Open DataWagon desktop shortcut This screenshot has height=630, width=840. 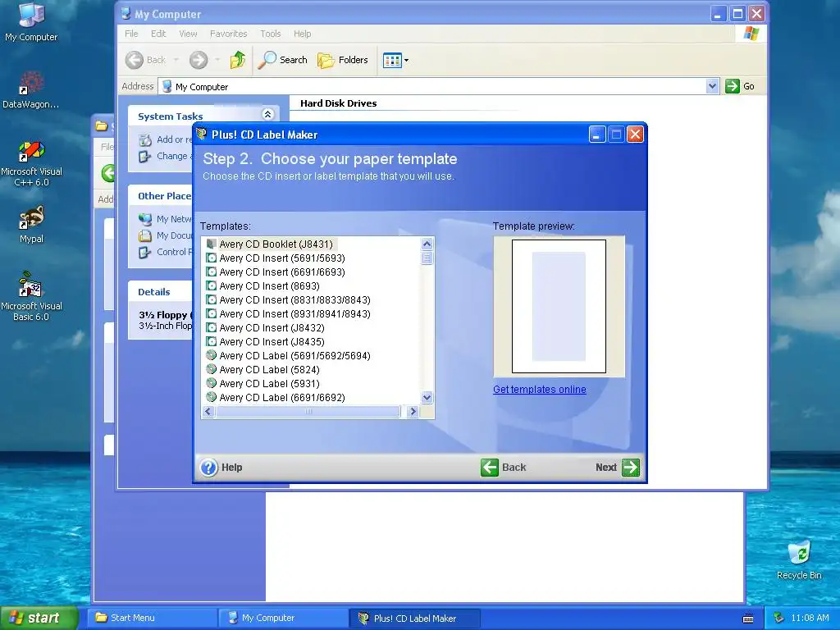click(x=31, y=90)
